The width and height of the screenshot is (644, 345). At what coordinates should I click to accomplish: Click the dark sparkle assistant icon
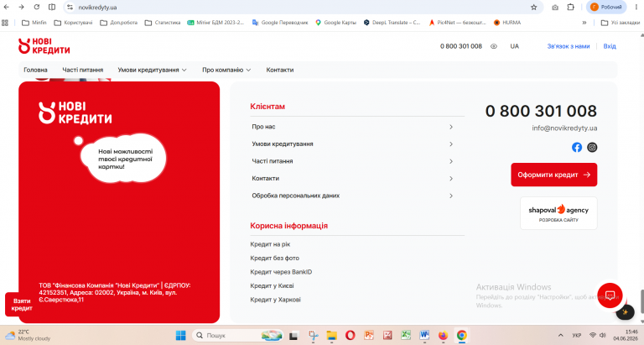(625, 312)
